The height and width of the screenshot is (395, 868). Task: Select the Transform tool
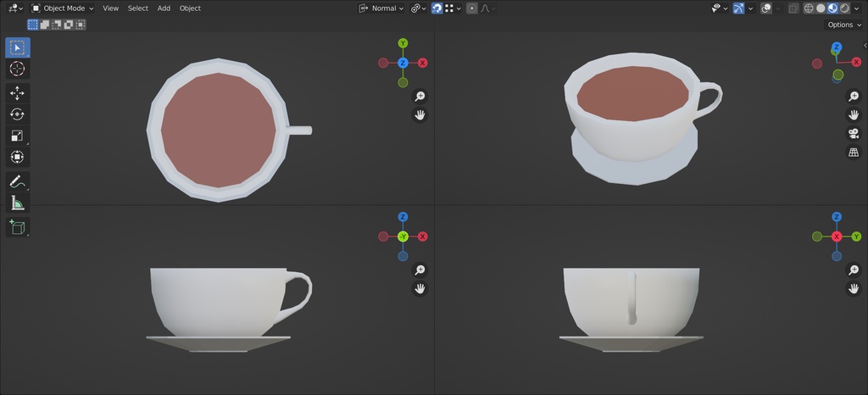click(18, 157)
